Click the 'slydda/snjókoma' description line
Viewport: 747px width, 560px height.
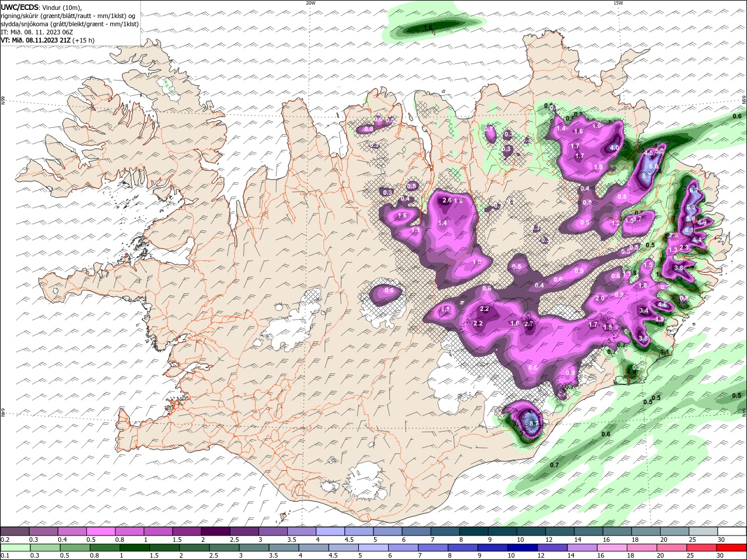coord(69,24)
